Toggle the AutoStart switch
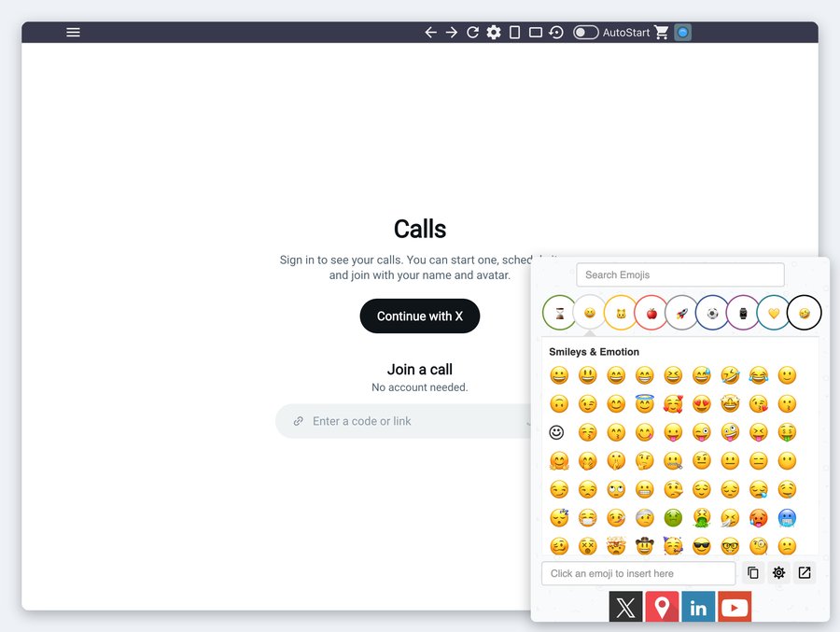The image size is (840, 632). coord(585,32)
